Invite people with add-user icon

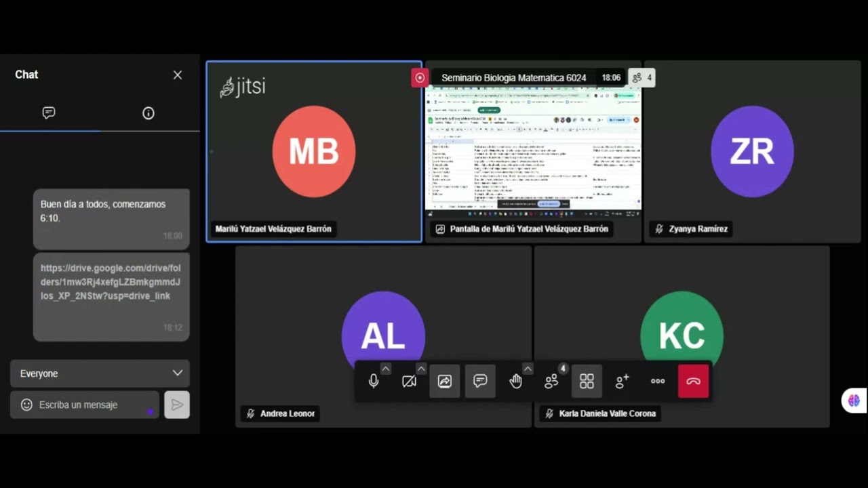point(622,381)
